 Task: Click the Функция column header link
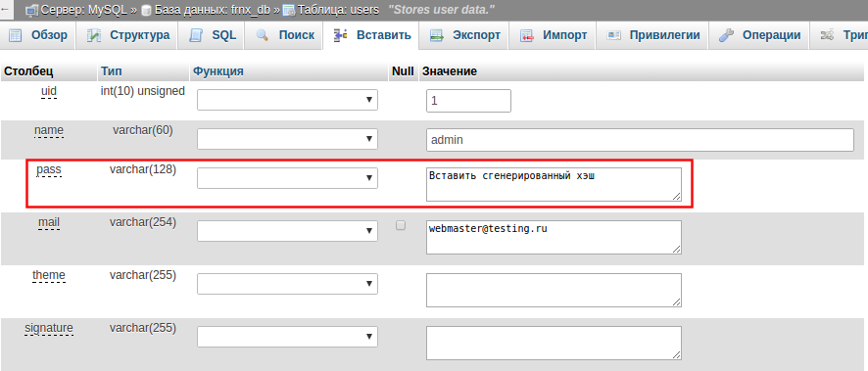218,71
